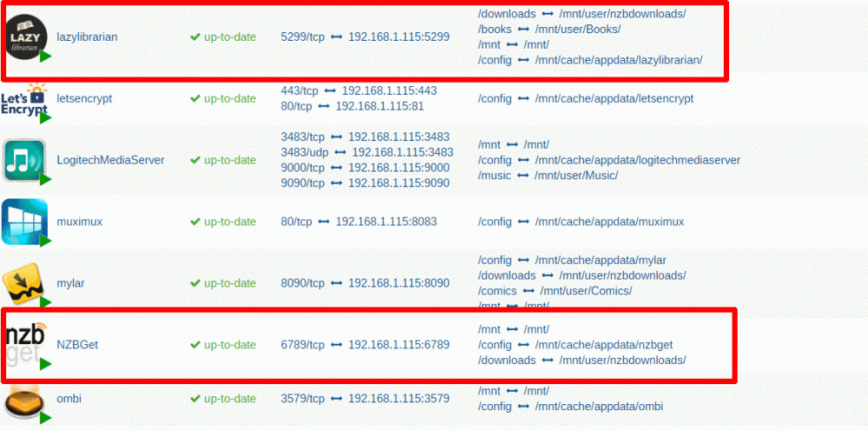Select the 8090/tcp port mapping
This screenshot has height=431, width=868.
365,283
